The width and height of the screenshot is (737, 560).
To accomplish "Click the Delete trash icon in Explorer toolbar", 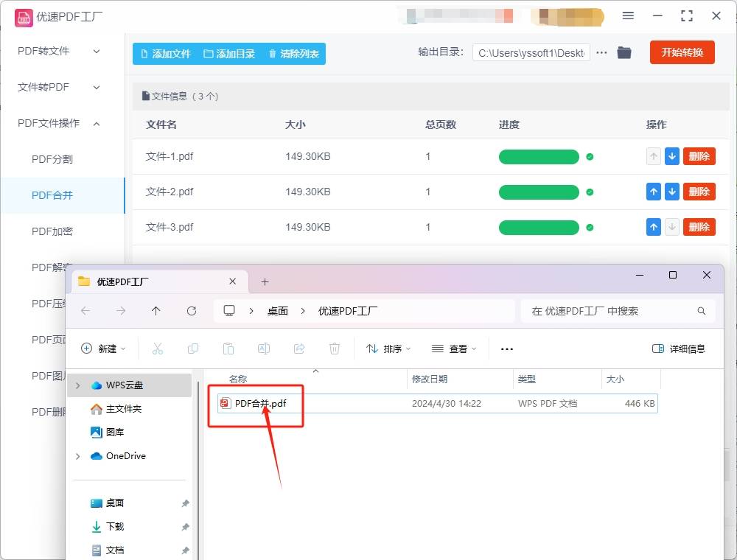I will coord(334,349).
